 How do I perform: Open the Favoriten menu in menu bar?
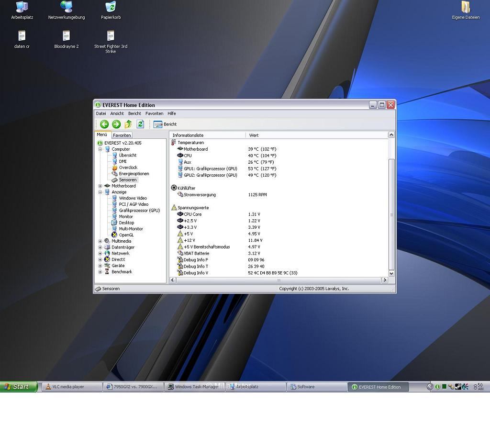pyautogui.click(x=155, y=113)
